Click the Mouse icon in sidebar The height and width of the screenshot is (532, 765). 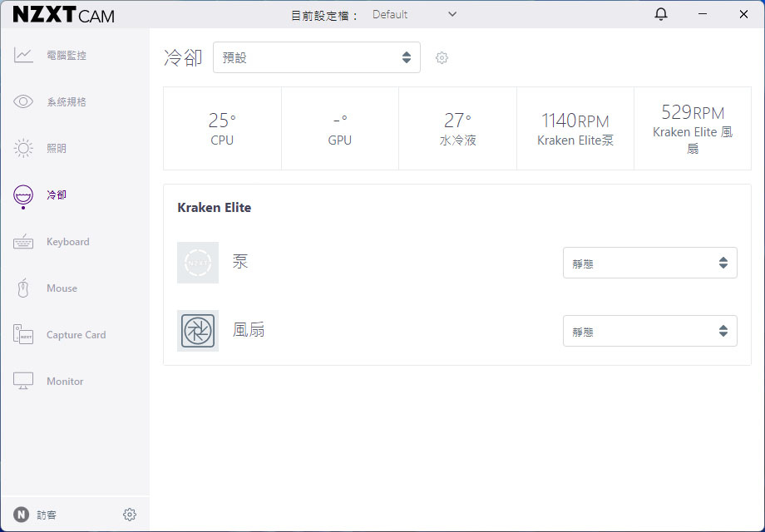(23, 288)
